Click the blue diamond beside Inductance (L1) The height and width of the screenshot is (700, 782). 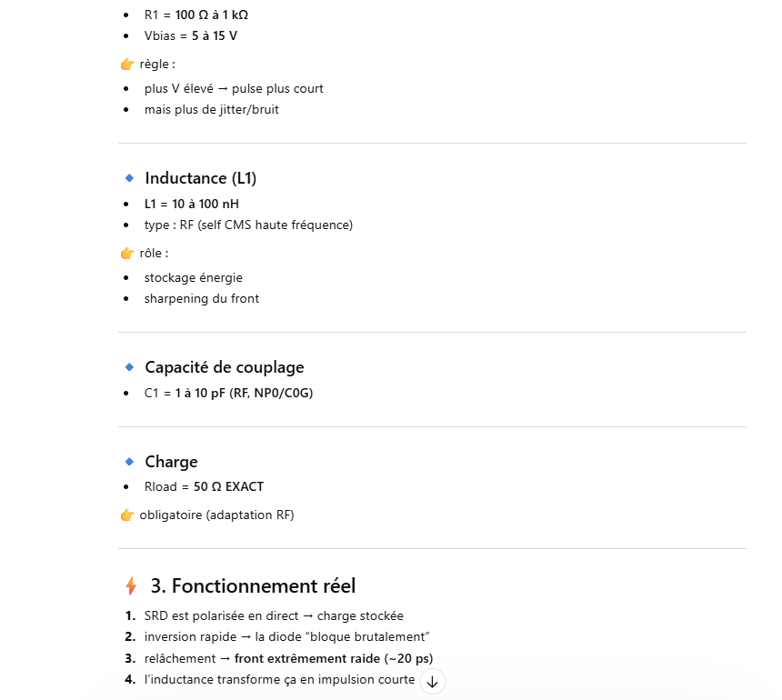[129, 178]
